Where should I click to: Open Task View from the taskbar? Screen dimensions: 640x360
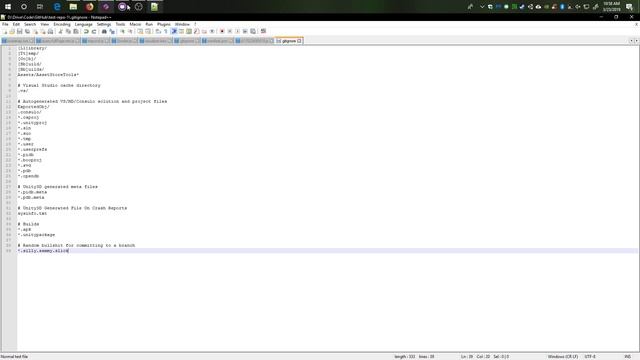tap(40, 7)
